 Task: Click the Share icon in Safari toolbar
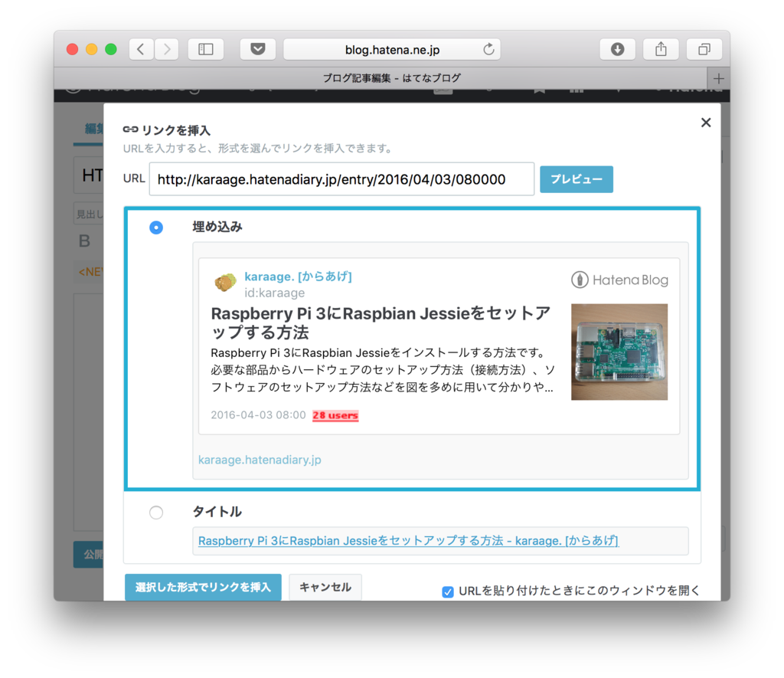pos(660,49)
